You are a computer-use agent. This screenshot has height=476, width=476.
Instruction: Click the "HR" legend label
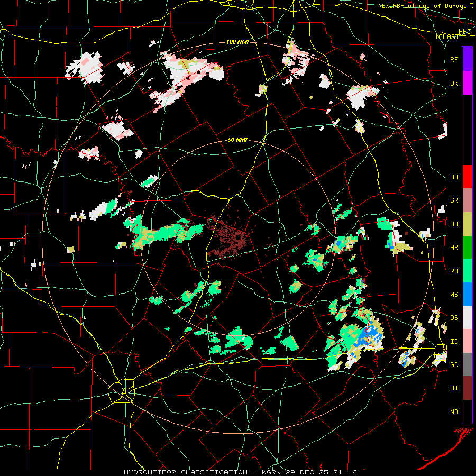coord(454,248)
